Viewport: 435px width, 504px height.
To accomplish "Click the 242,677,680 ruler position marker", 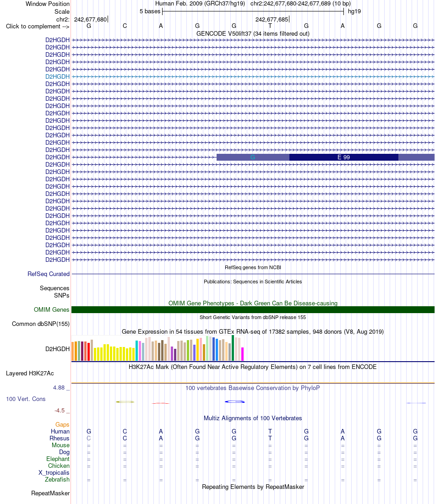I will (x=90, y=19).
